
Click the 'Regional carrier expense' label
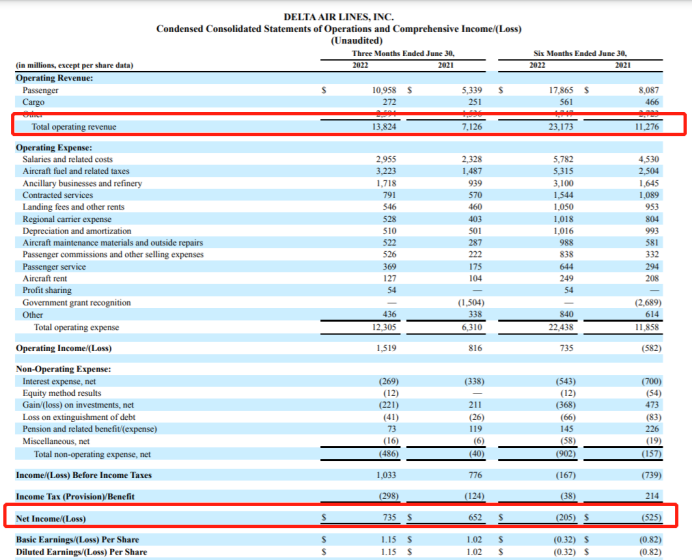[67, 219]
